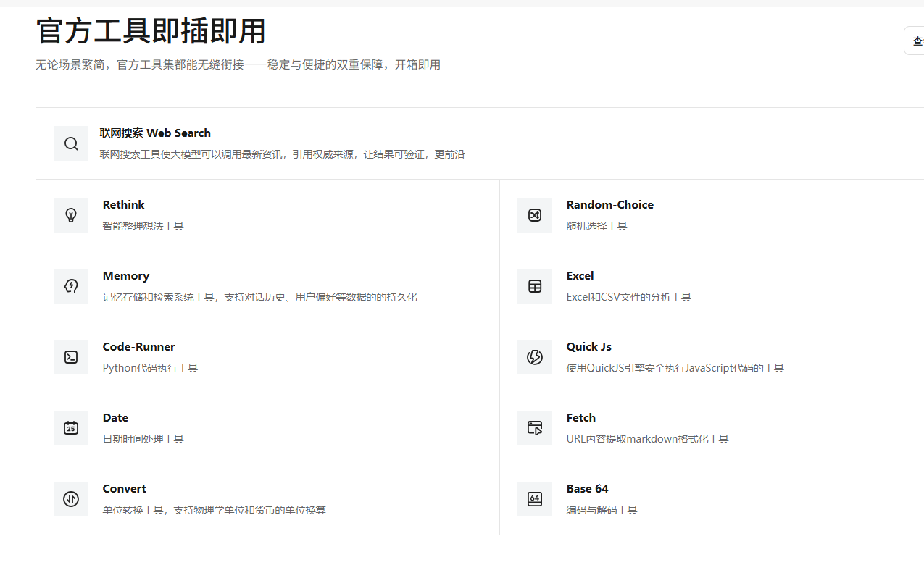Click the Excel table icon
This screenshot has width=924, height=565.
click(x=535, y=286)
